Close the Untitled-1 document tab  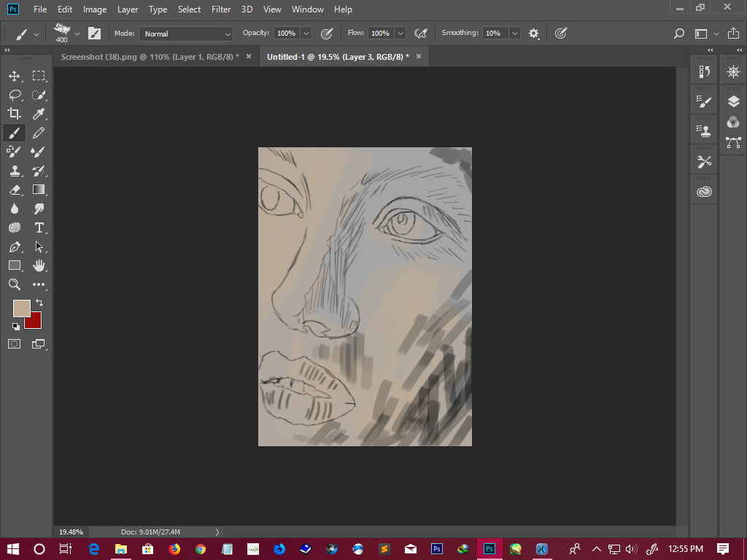pos(419,56)
